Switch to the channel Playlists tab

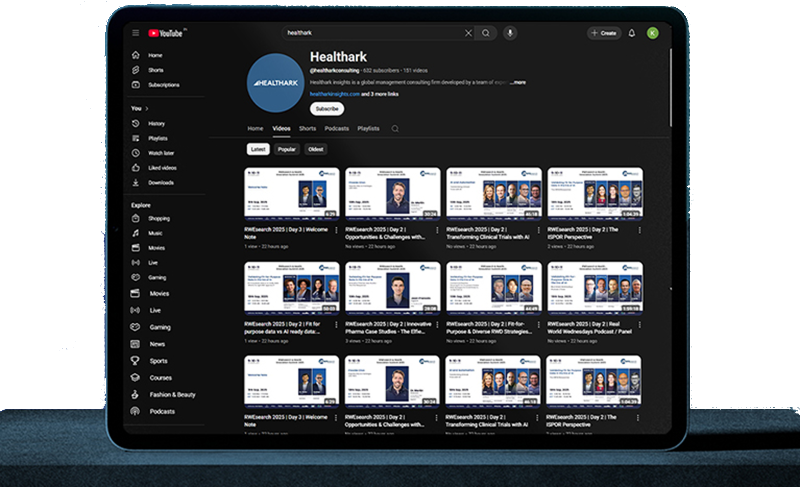coord(368,129)
